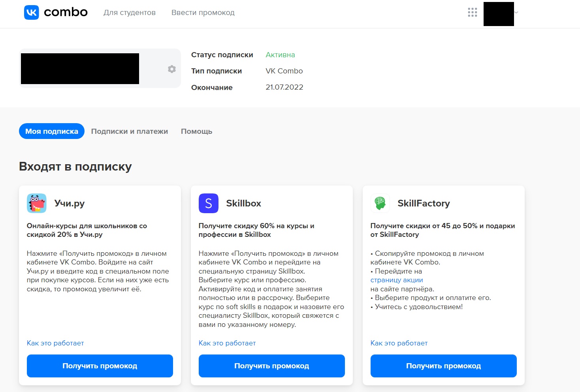Click the VK Combo logo icon

point(32,13)
